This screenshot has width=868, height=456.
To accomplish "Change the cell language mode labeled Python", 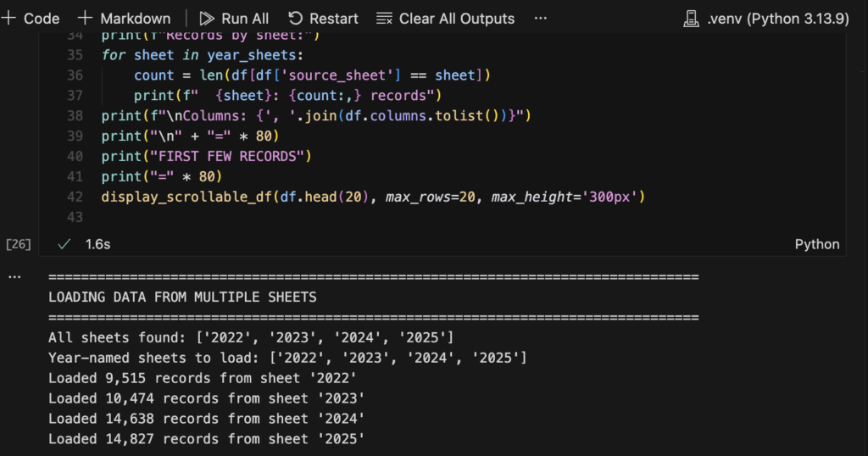I will [816, 244].
